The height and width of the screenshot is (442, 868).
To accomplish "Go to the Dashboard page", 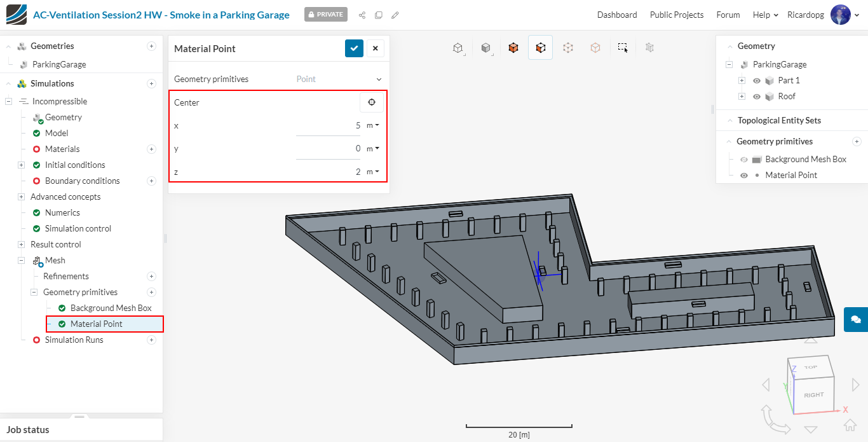I will click(x=616, y=15).
